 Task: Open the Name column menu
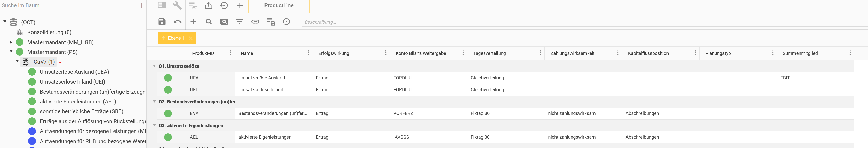[x=308, y=53]
